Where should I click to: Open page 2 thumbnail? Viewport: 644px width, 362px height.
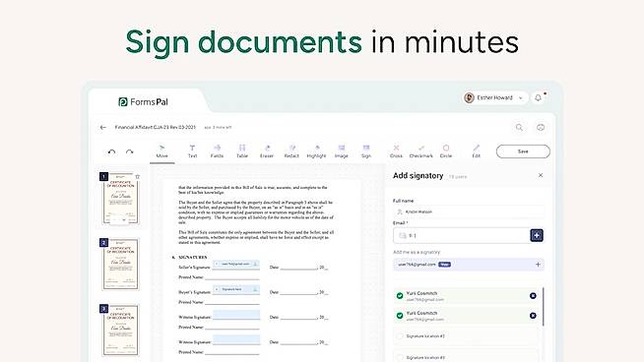click(120, 265)
